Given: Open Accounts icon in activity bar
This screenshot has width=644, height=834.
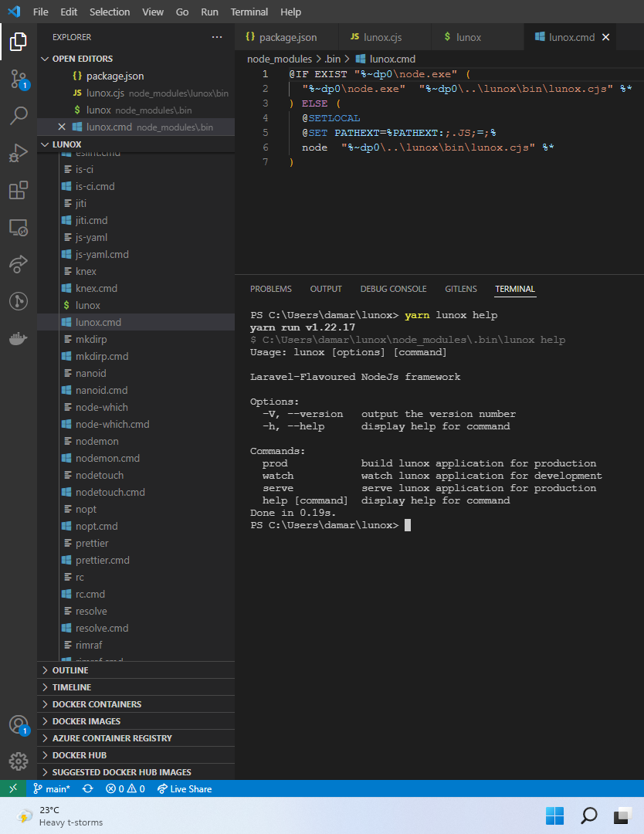Looking at the screenshot, I should click(18, 724).
